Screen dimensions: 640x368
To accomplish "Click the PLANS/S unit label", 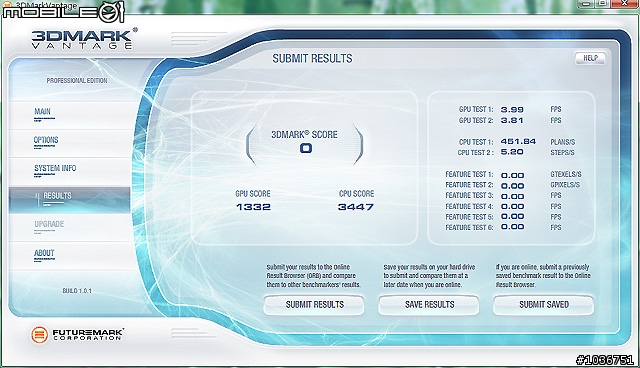I will coord(562,142).
